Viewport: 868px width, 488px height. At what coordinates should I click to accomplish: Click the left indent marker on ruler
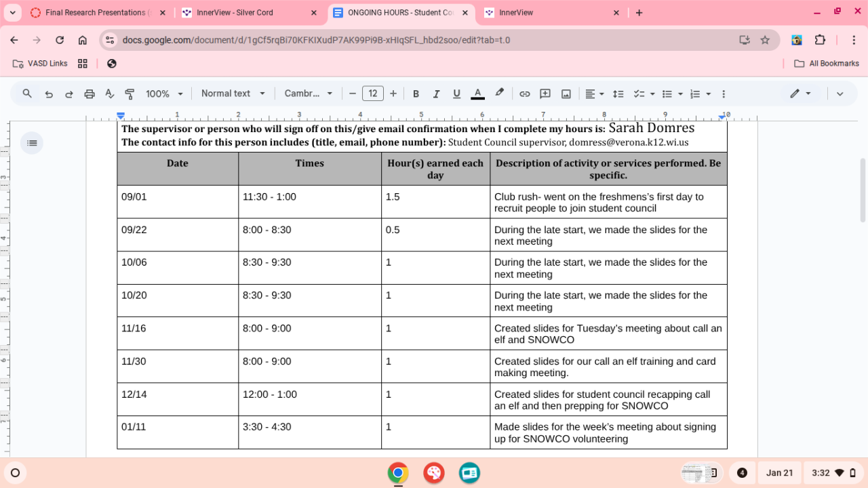(x=121, y=117)
